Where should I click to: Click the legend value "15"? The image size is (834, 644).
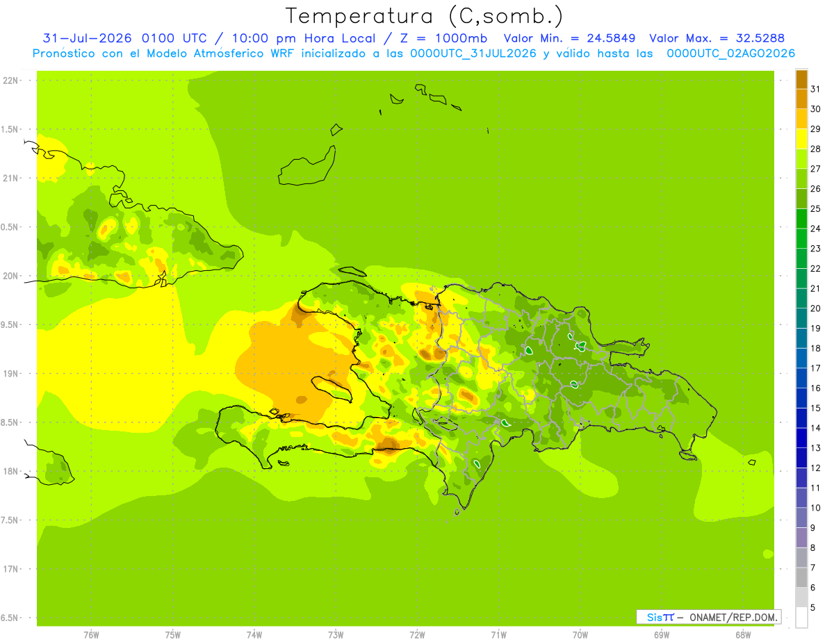coord(816,408)
